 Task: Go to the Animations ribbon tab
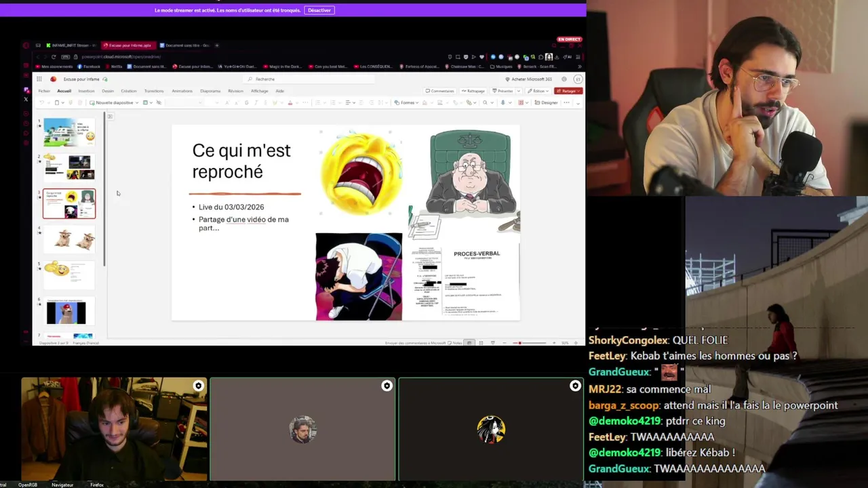point(182,91)
